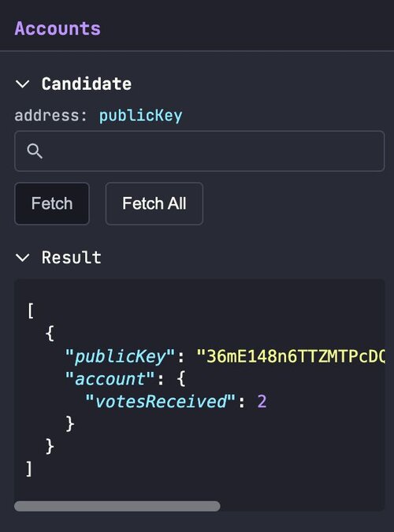Collapse the Candidate section chevron
This screenshot has height=532, width=394.
(x=22, y=84)
